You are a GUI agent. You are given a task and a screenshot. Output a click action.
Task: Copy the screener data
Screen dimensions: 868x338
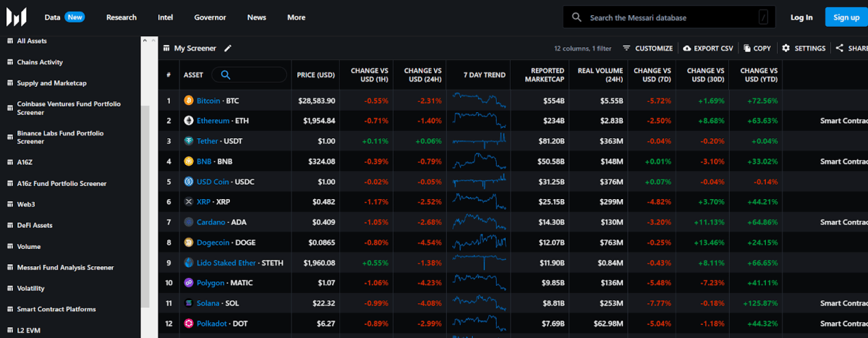coord(757,48)
